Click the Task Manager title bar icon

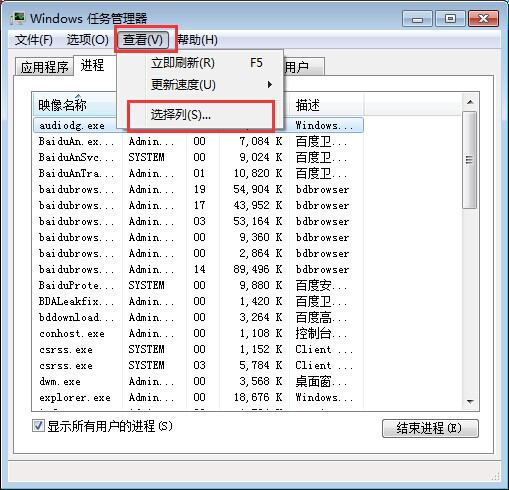click(x=17, y=18)
